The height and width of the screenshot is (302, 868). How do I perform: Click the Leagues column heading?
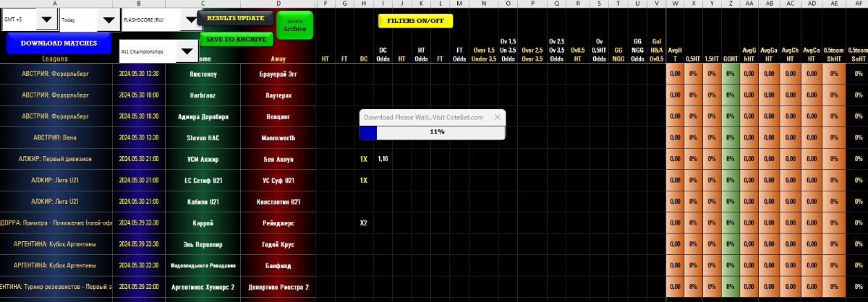55,59
